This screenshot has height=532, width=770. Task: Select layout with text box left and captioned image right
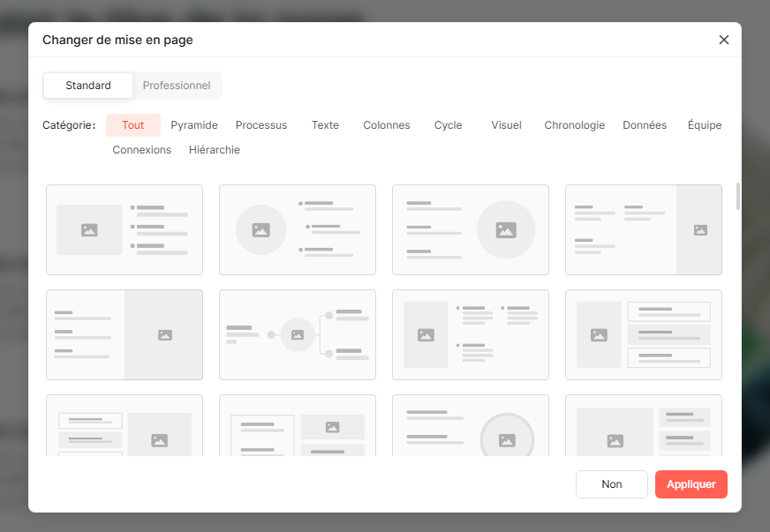tap(298, 425)
